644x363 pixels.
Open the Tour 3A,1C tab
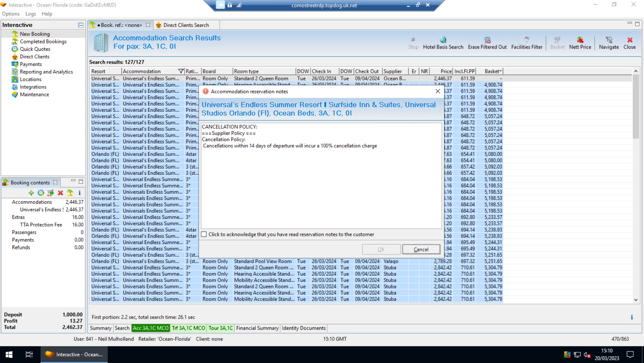[x=221, y=328]
